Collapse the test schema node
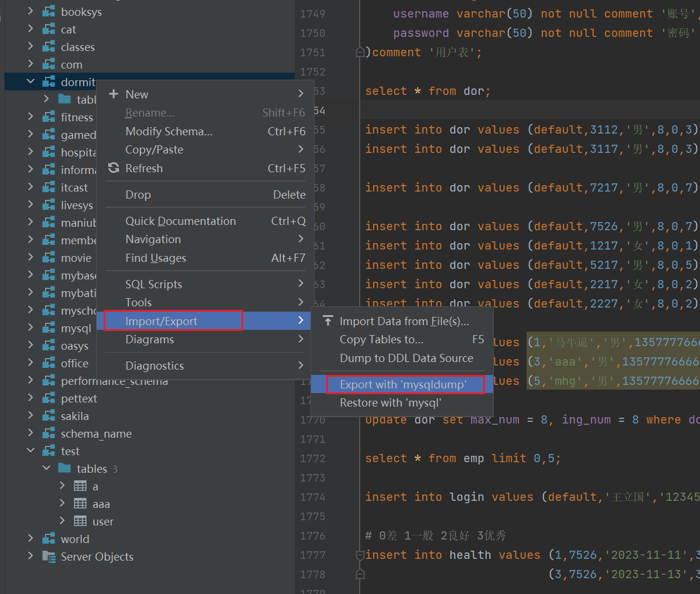 pos(30,450)
